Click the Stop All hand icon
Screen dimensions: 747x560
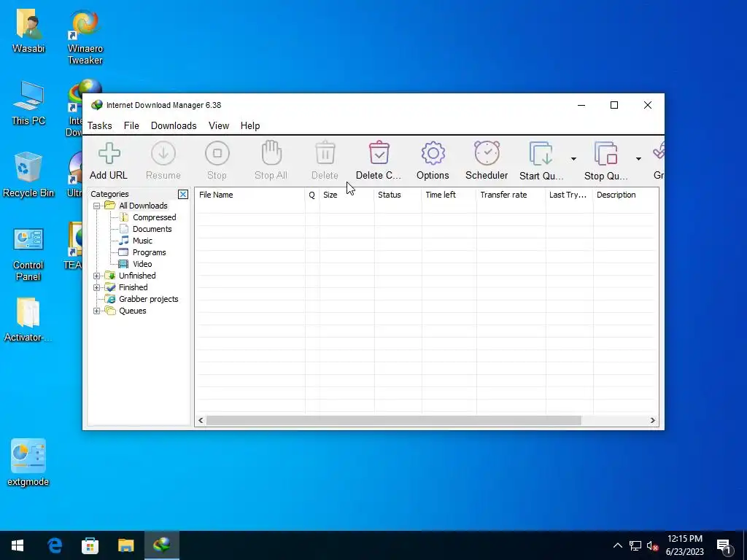pyautogui.click(x=271, y=152)
